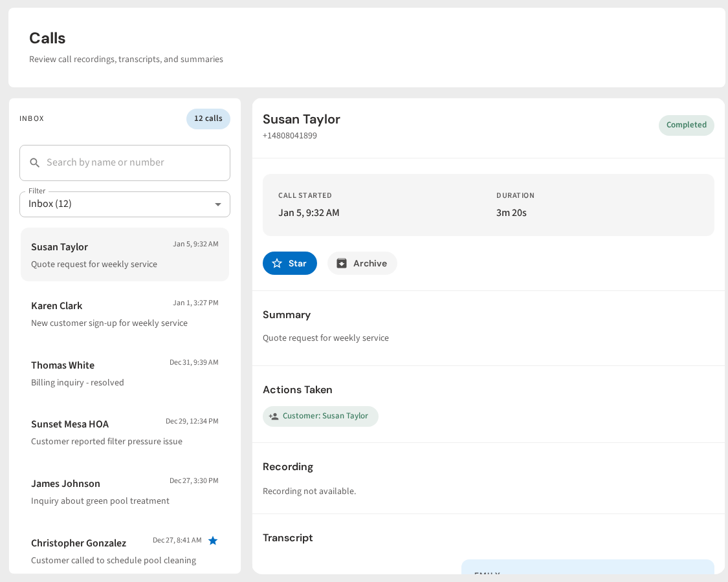Click the 12 calls badge
This screenshot has height=582, width=728.
click(208, 119)
